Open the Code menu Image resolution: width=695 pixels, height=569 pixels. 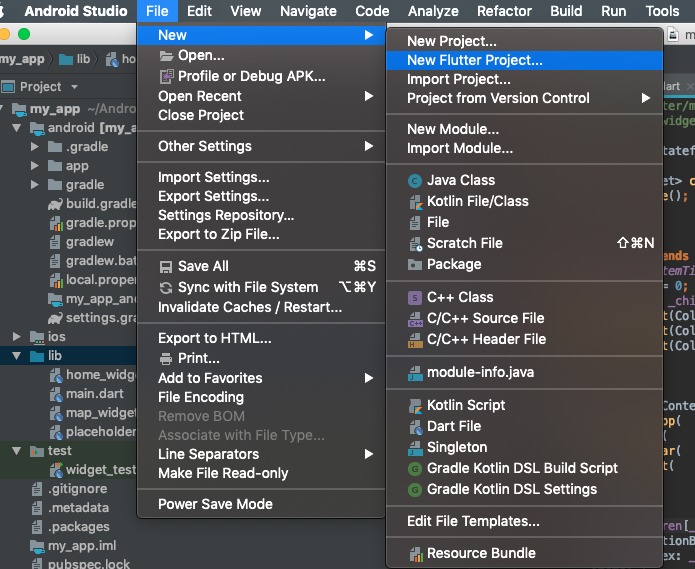tap(372, 11)
